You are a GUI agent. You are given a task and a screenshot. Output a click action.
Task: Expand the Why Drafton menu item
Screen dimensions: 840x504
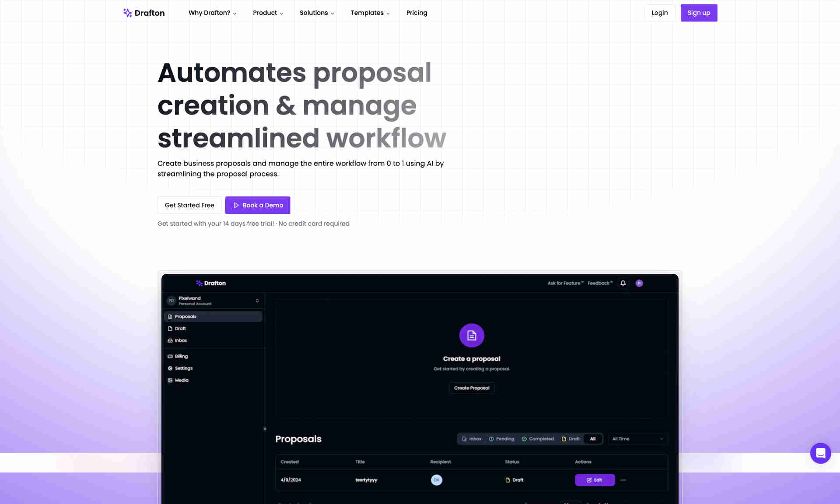212,13
